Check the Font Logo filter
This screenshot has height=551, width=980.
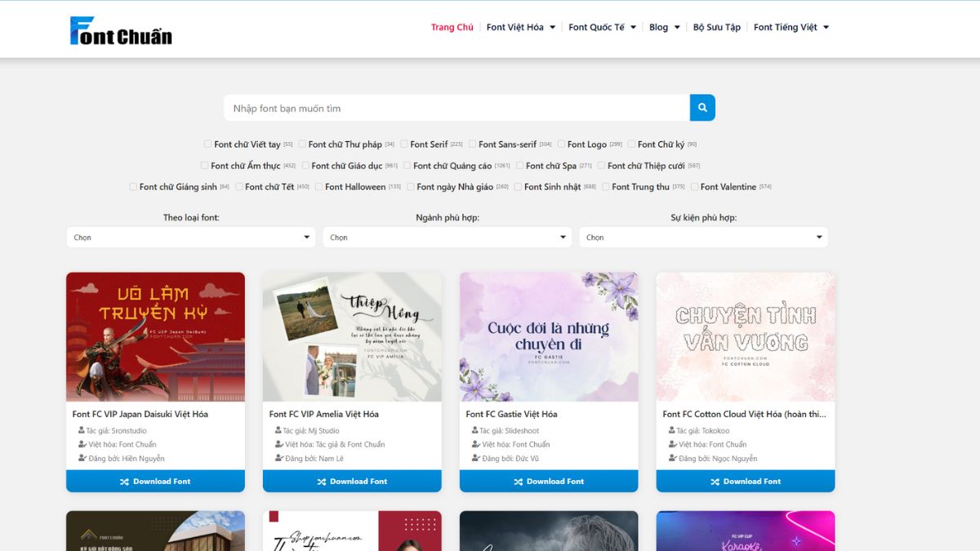coord(561,144)
